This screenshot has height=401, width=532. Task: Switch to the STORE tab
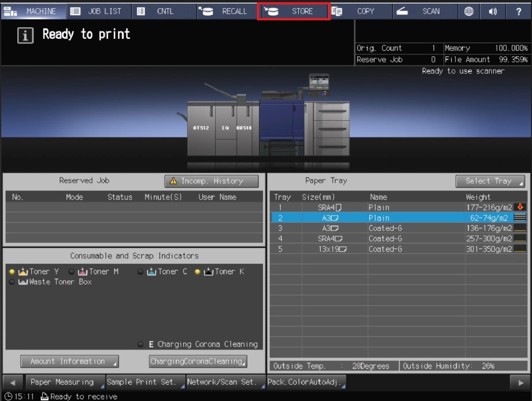(x=294, y=11)
